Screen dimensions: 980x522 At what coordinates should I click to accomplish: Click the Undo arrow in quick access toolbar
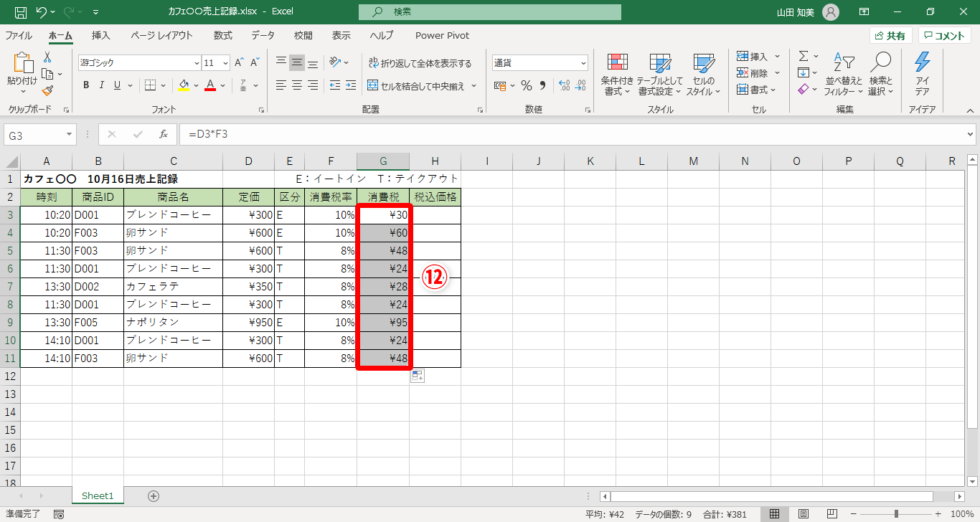point(41,12)
